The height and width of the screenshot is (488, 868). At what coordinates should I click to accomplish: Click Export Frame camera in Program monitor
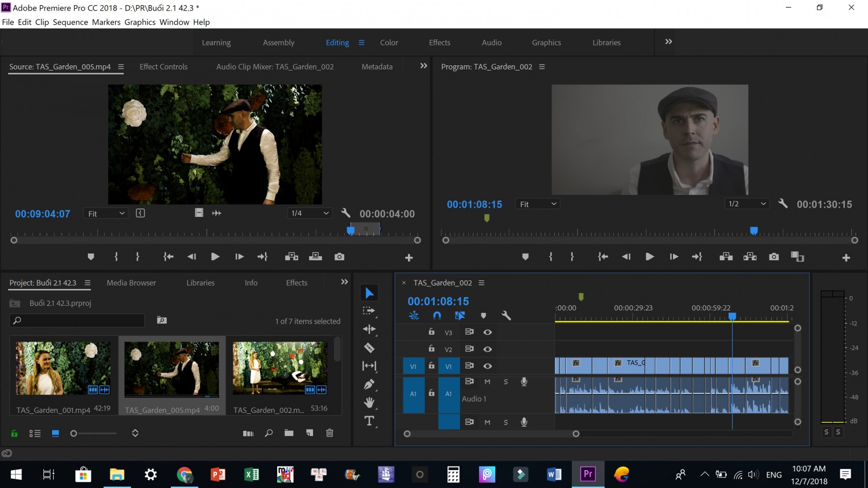(x=774, y=257)
